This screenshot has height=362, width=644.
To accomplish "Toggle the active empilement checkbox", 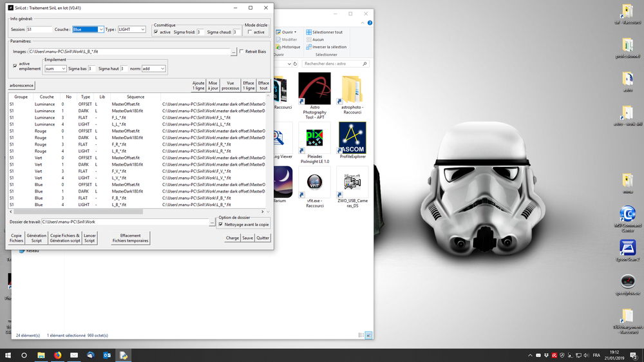I will (15, 66).
